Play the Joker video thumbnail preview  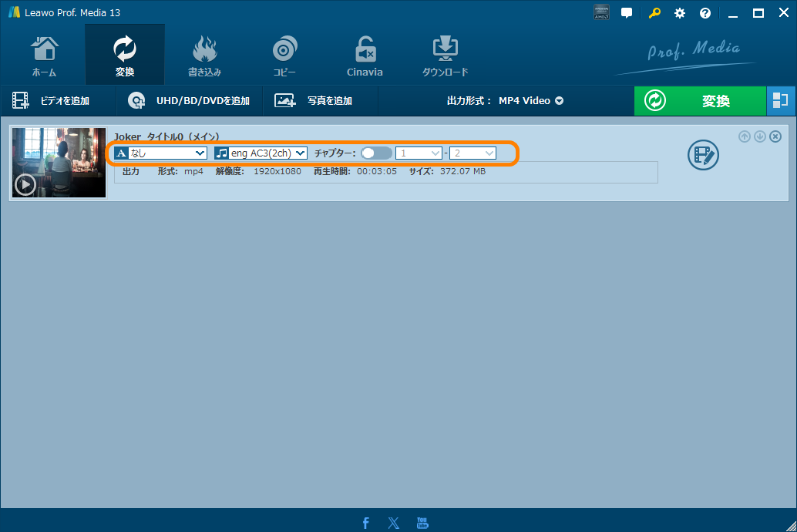25,184
